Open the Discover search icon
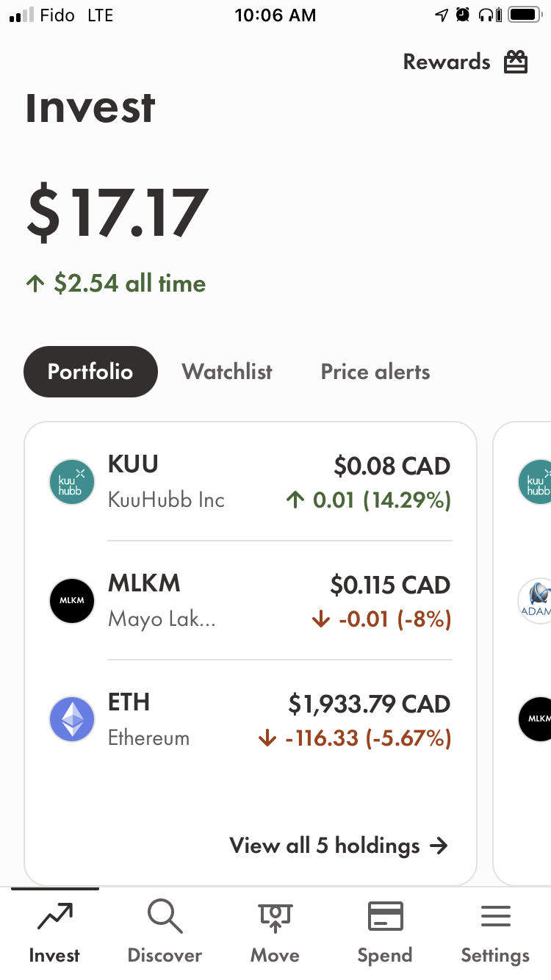Image resolution: width=551 pixels, height=980 pixels. click(165, 917)
